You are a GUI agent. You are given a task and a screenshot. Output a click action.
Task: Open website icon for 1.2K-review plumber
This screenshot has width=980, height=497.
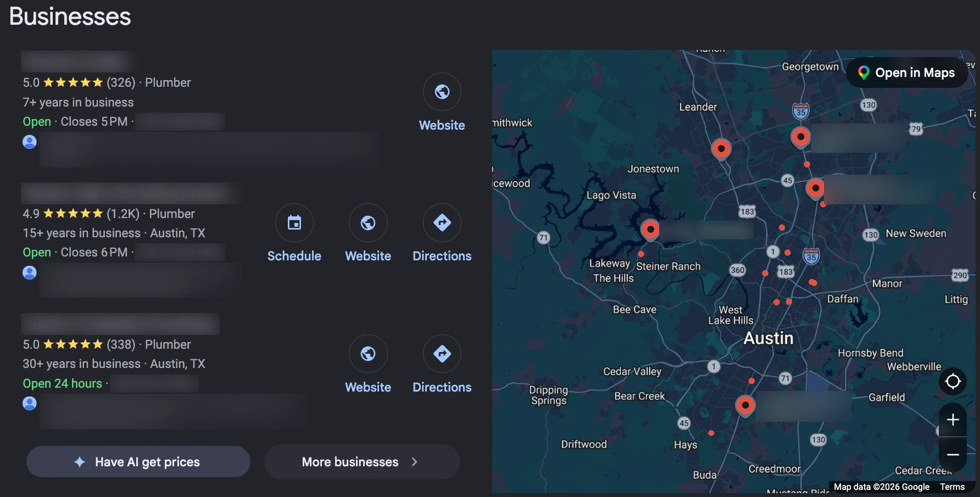368,222
